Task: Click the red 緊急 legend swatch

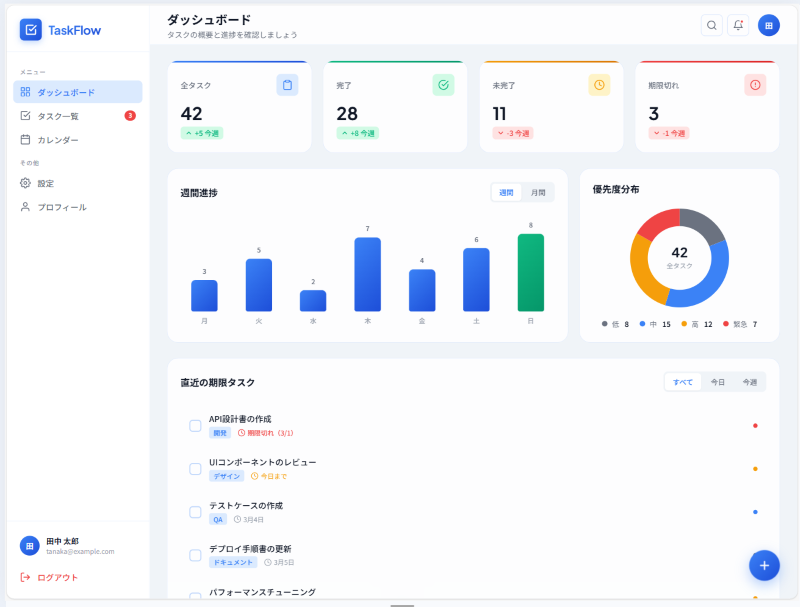Action: [x=726, y=324]
